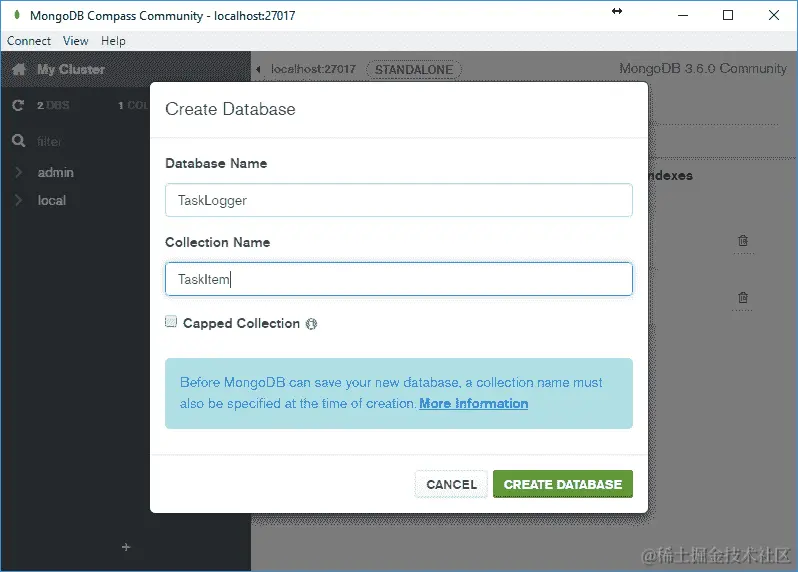Click the My Cluster label
798x572 pixels.
coord(71,69)
